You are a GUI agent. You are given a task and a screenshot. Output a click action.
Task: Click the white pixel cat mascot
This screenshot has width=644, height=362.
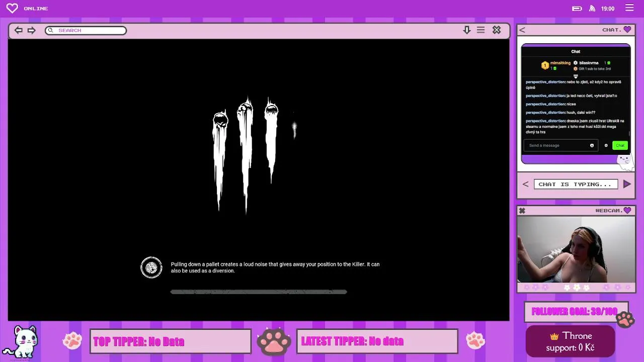coord(21,341)
